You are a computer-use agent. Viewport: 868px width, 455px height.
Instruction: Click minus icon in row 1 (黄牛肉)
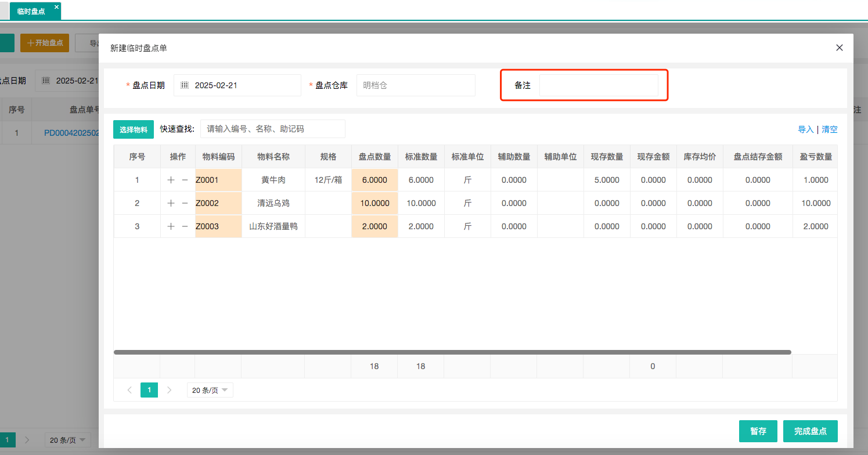point(185,180)
